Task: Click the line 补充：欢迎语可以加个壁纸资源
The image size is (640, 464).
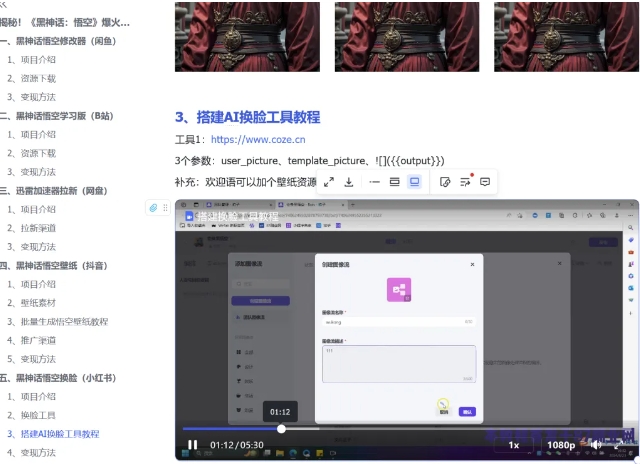Action: click(x=246, y=182)
